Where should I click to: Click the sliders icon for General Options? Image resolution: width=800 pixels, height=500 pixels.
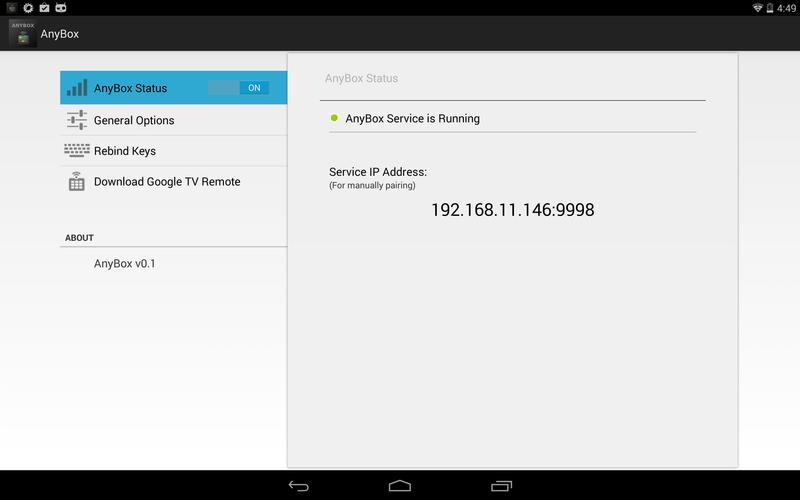pos(77,120)
